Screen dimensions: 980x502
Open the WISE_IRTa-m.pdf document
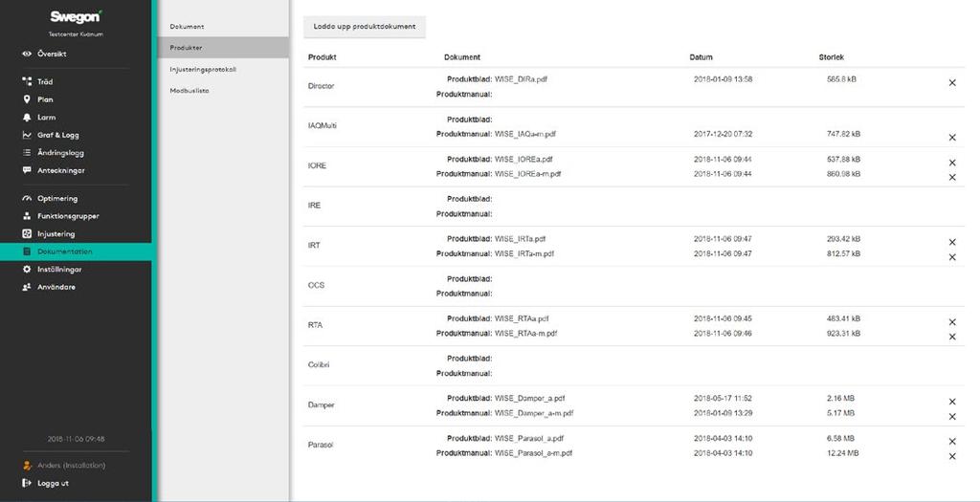tap(523, 253)
